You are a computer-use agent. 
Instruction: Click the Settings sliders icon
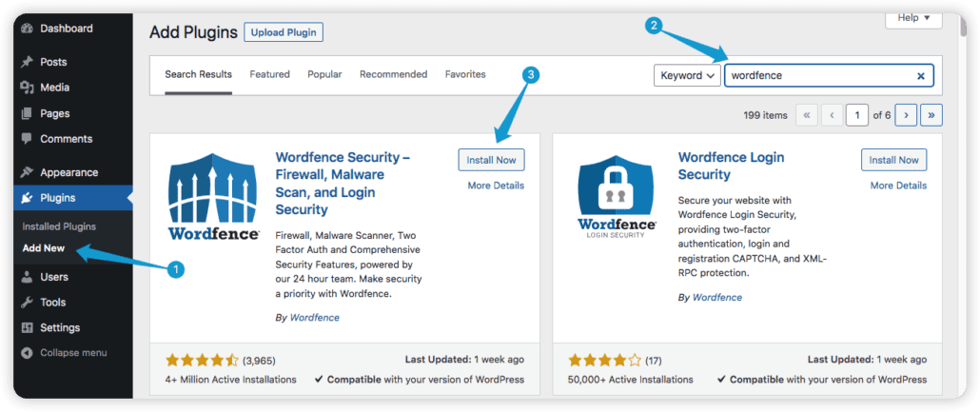(x=27, y=327)
